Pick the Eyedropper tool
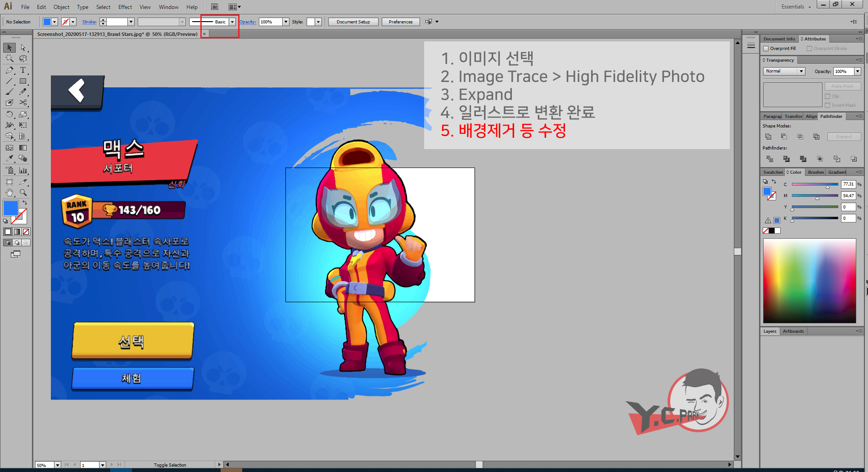The width and height of the screenshot is (868, 472). [9, 159]
